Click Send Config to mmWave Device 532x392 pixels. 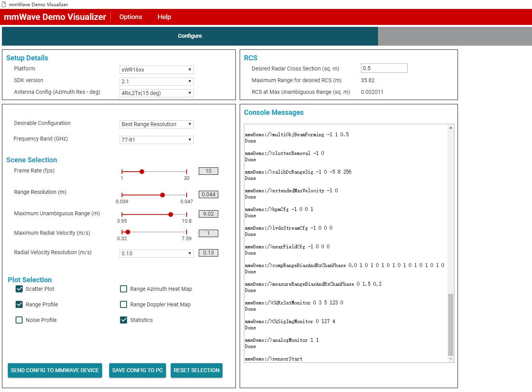55,370
